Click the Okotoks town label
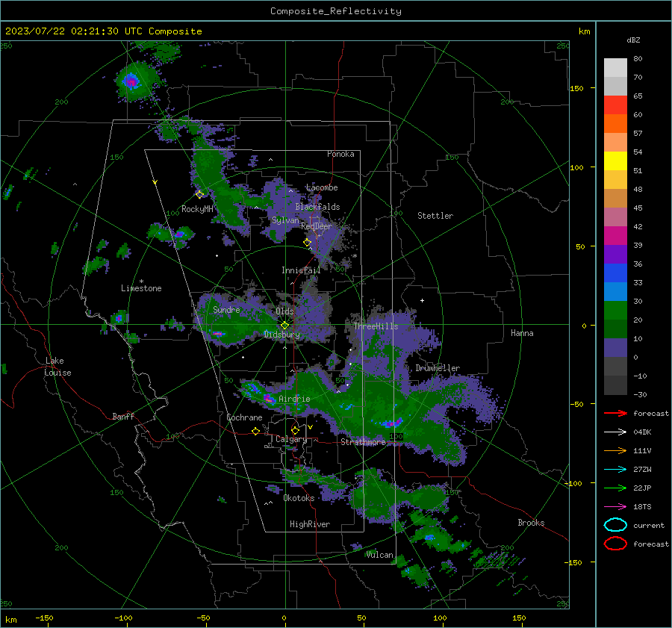Screen dimensions: 672x628 [299, 498]
